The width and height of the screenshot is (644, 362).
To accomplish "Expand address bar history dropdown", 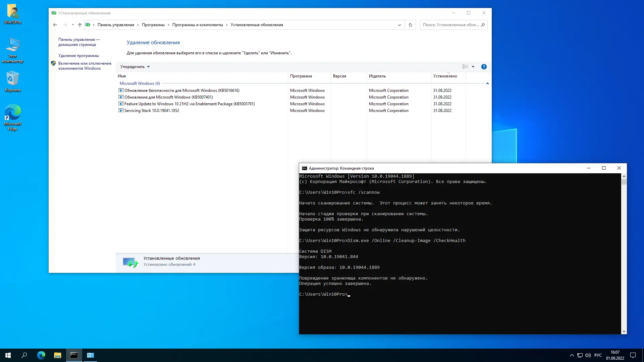I will (x=399, y=25).
